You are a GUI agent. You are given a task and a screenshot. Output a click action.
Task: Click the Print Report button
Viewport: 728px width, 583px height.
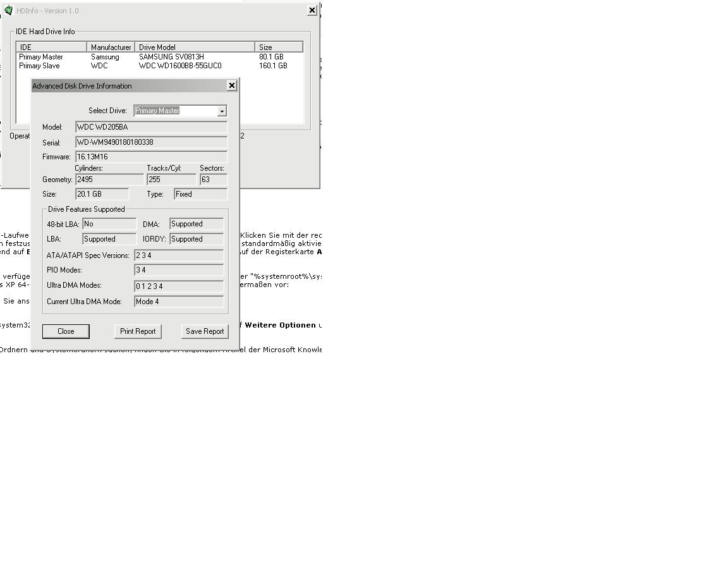pyautogui.click(x=138, y=331)
